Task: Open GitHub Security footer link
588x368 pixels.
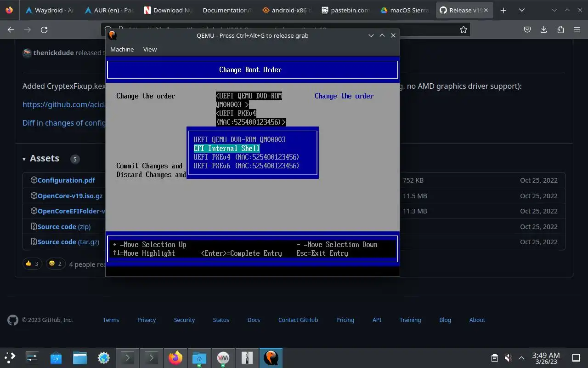Action: 184,320
